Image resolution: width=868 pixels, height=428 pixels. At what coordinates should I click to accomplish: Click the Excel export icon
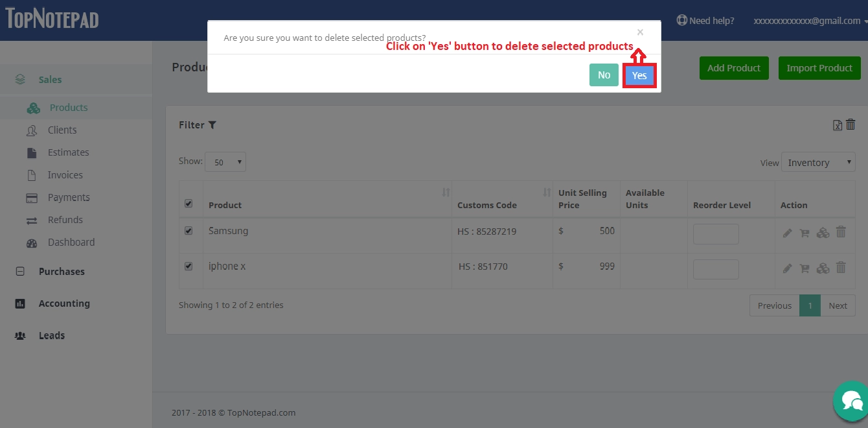838,125
